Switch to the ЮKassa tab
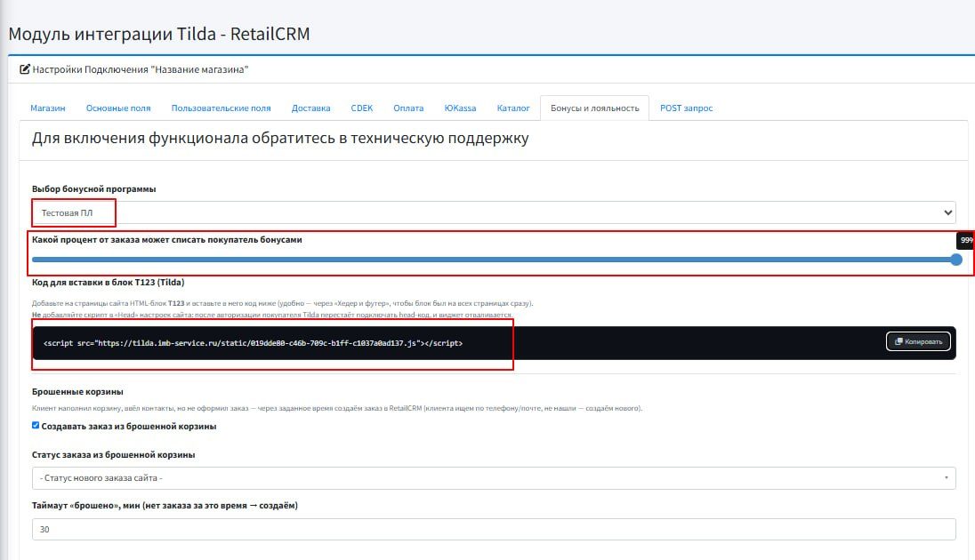Image resolution: width=975 pixels, height=560 pixels. [x=460, y=108]
